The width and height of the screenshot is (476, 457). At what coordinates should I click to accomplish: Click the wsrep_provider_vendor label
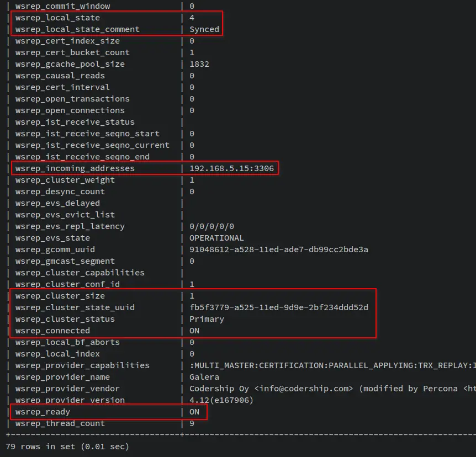tap(67, 389)
